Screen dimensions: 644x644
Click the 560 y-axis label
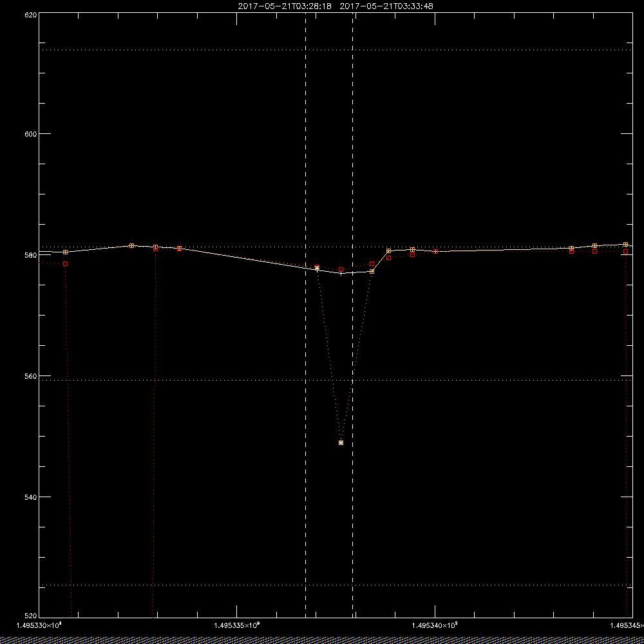pyautogui.click(x=31, y=376)
